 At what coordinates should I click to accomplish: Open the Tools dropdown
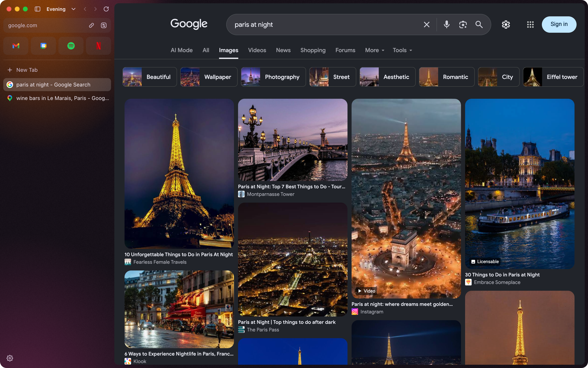402,50
